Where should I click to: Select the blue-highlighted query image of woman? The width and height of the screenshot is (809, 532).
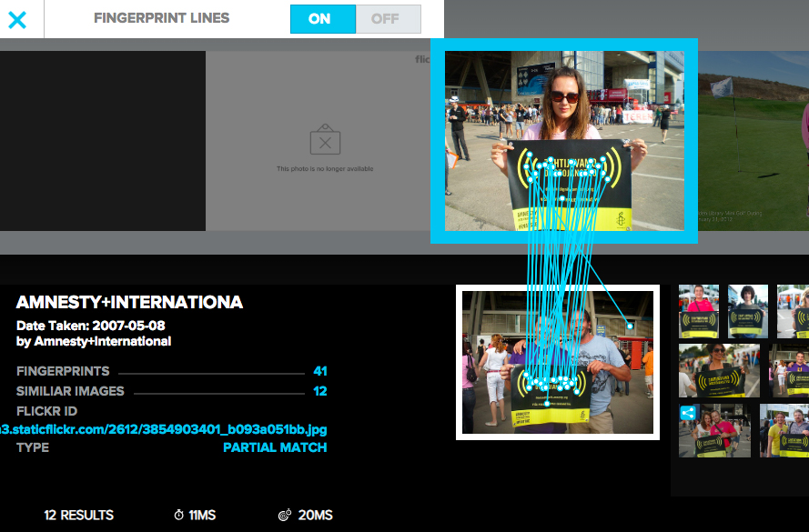click(563, 140)
